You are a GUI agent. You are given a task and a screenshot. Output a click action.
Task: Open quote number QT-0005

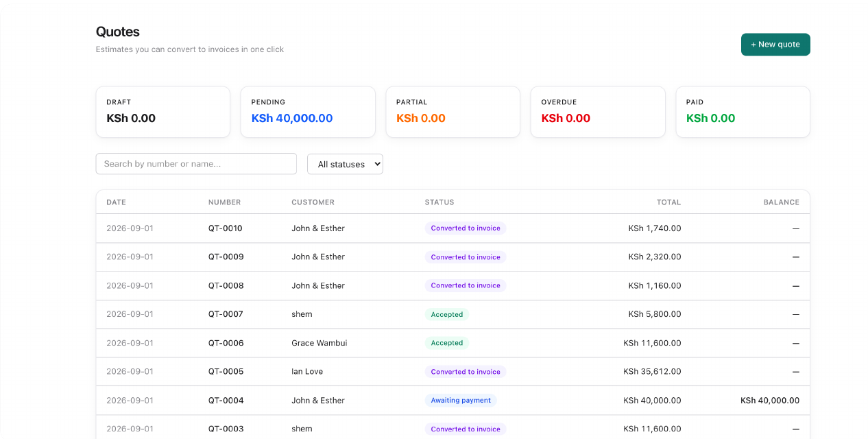(x=226, y=371)
